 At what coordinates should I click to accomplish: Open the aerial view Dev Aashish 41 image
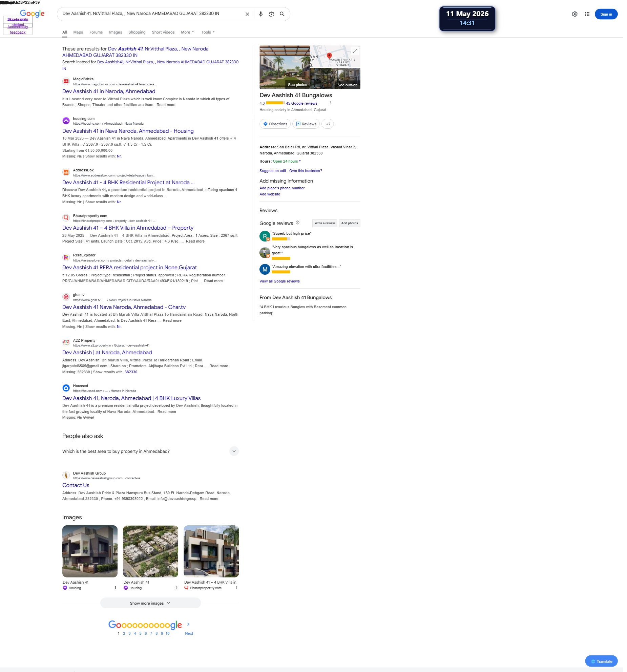(150, 551)
